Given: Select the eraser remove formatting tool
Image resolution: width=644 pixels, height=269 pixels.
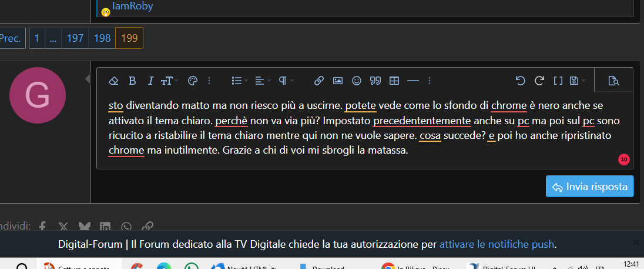Looking at the screenshot, I should [x=113, y=81].
